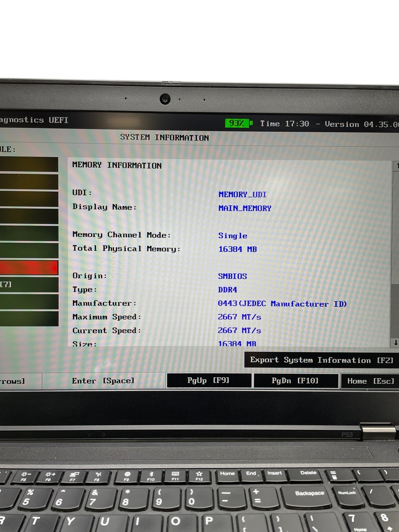Click the Current Speed 2667 MT/s value

click(x=239, y=331)
